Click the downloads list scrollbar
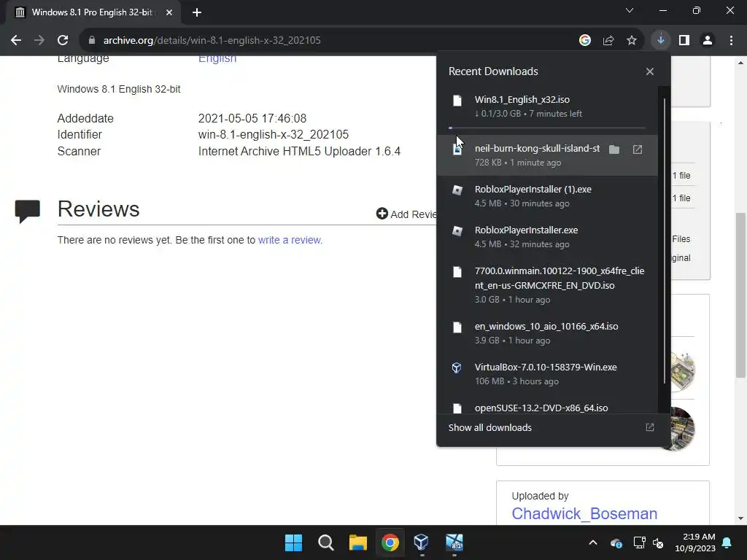747x560 pixels. pos(664,241)
